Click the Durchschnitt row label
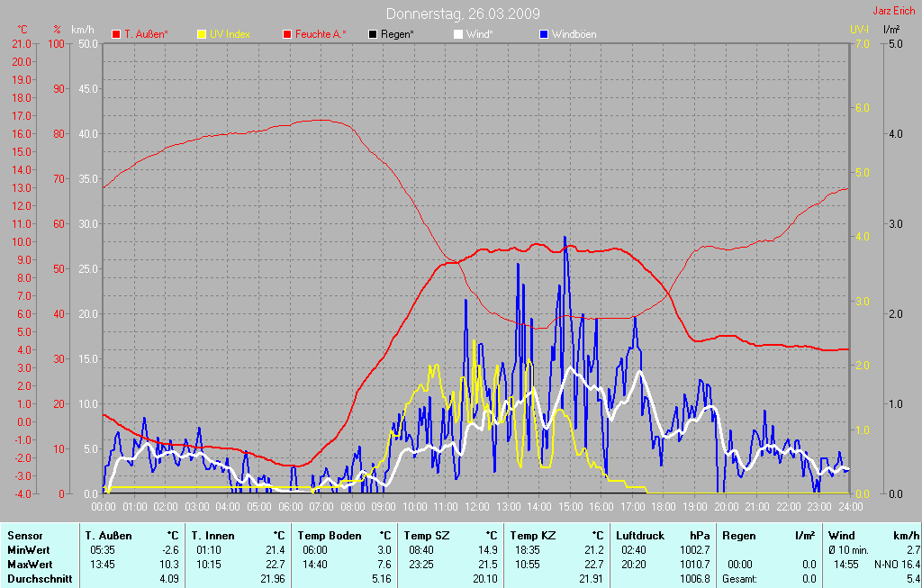 40,579
